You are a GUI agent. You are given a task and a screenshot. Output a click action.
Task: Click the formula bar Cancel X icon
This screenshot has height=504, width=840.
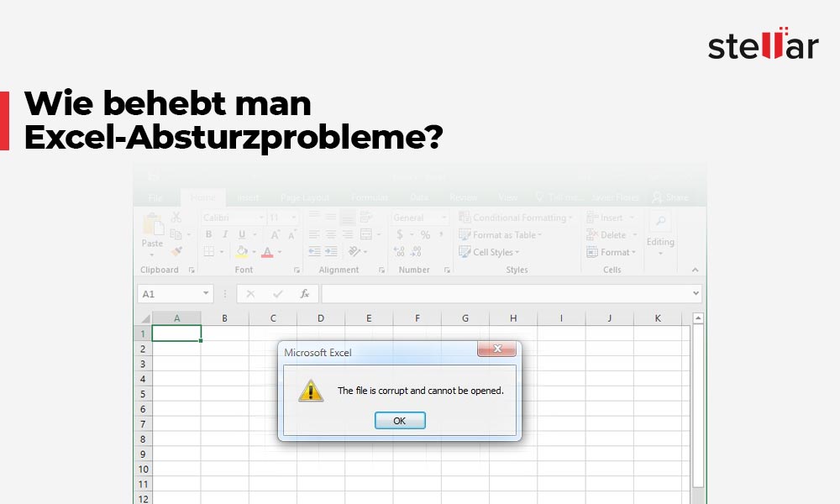(x=250, y=293)
